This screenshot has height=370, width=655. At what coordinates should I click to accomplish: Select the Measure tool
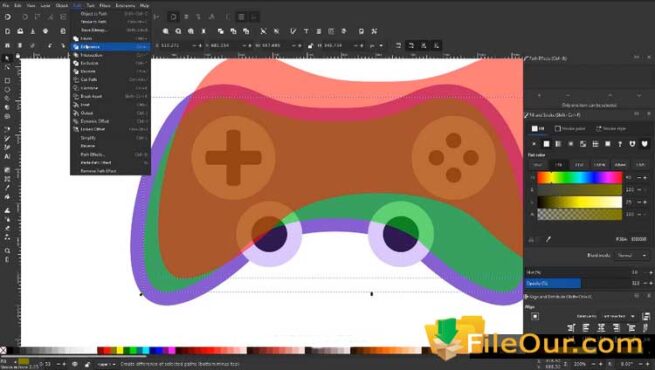[x=7, y=259]
